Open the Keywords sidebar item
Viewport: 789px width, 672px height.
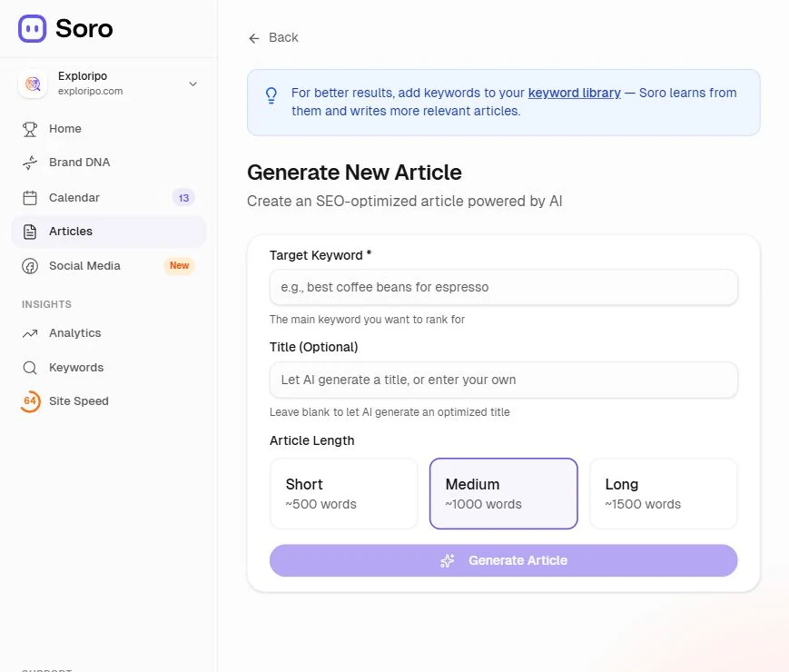[x=109, y=368]
